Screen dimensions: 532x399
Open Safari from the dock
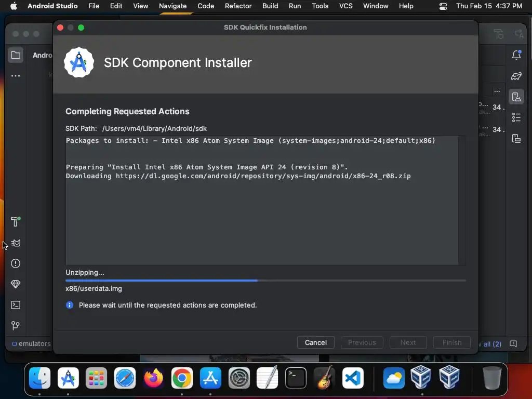tap(125, 378)
